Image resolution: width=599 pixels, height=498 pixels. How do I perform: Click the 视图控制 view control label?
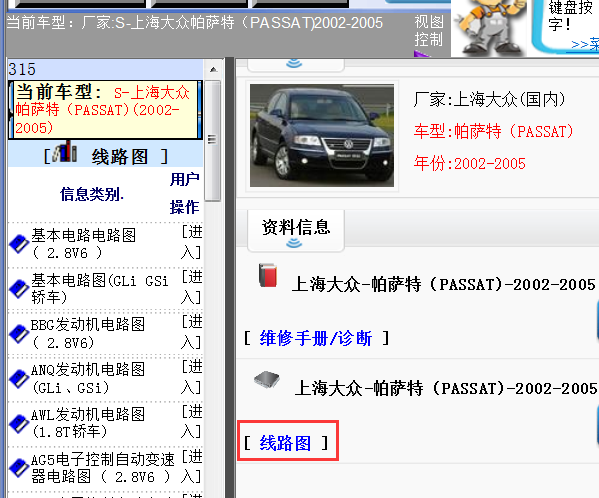tap(429, 31)
